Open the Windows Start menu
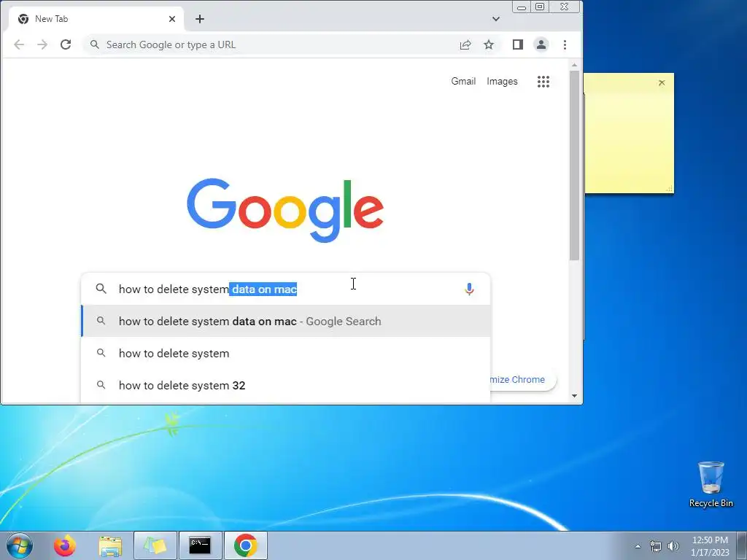Image resolution: width=747 pixels, height=560 pixels. 20,545
